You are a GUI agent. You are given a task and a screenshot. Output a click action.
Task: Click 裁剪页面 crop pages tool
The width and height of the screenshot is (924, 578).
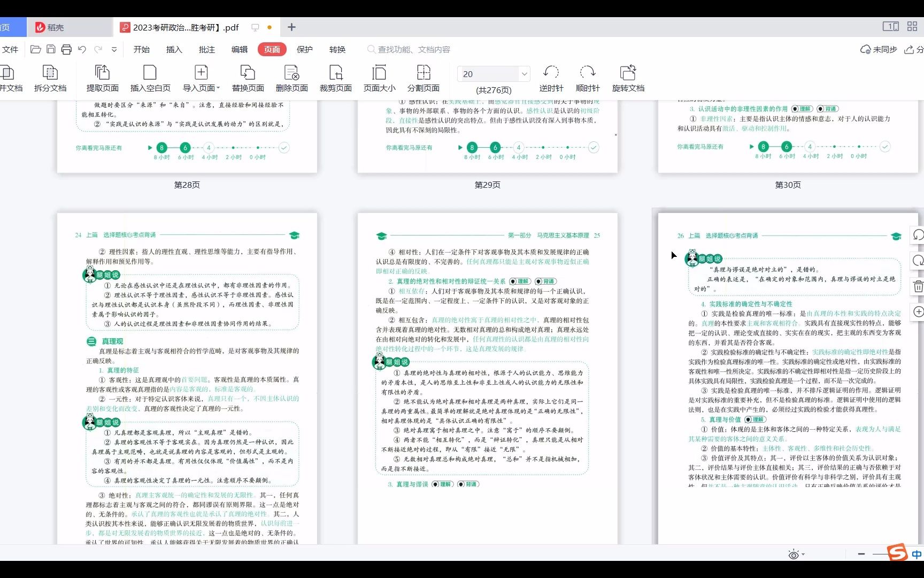pyautogui.click(x=335, y=78)
